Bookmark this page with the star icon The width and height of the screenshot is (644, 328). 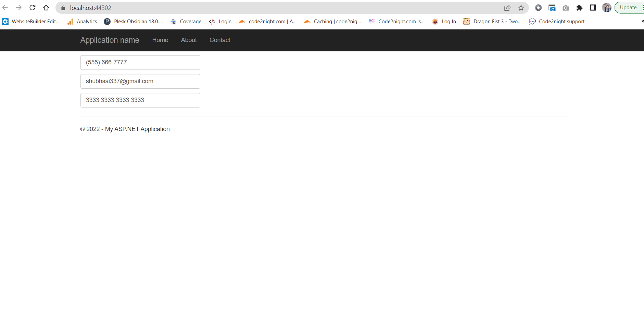[521, 8]
